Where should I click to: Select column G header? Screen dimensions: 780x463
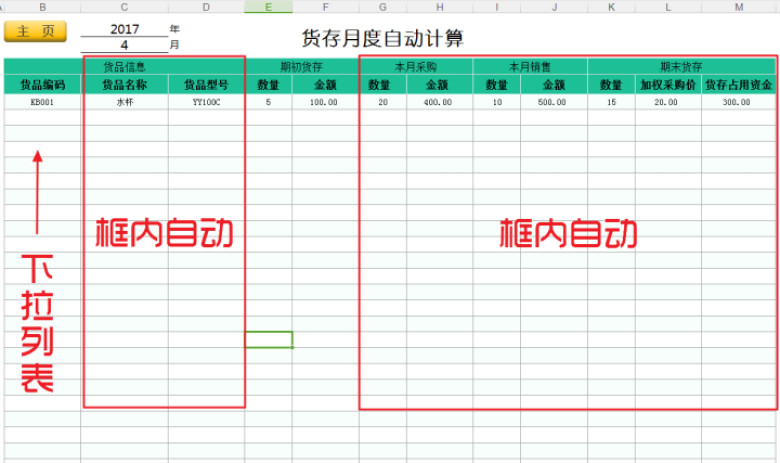coord(383,7)
